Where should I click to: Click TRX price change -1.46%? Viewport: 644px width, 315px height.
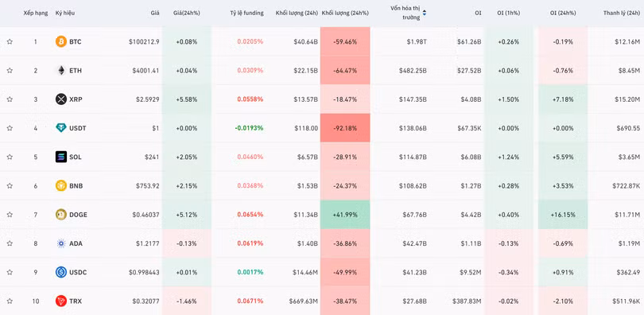pos(187,301)
